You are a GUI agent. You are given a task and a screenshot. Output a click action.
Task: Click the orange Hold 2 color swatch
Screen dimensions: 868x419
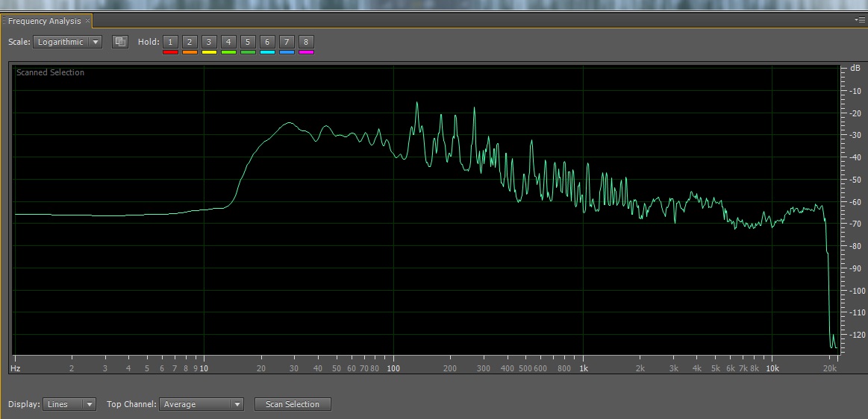point(190,52)
